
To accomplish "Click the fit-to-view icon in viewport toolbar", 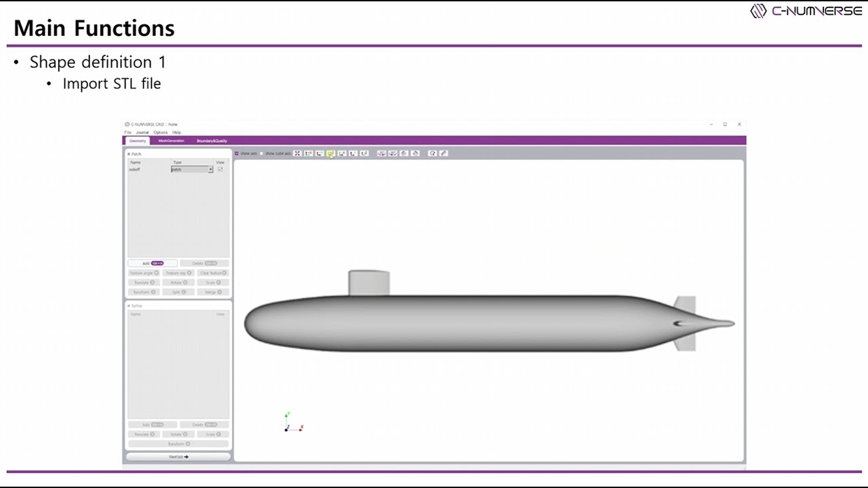I will pos(297,153).
